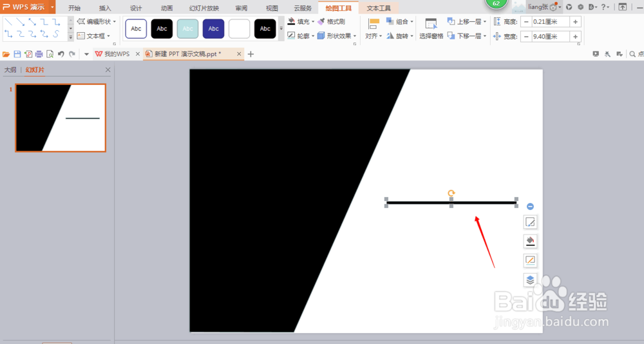This screenshot has width=644, height=344.
Task: Click the Save disk icon
Action: pos(17,54)
